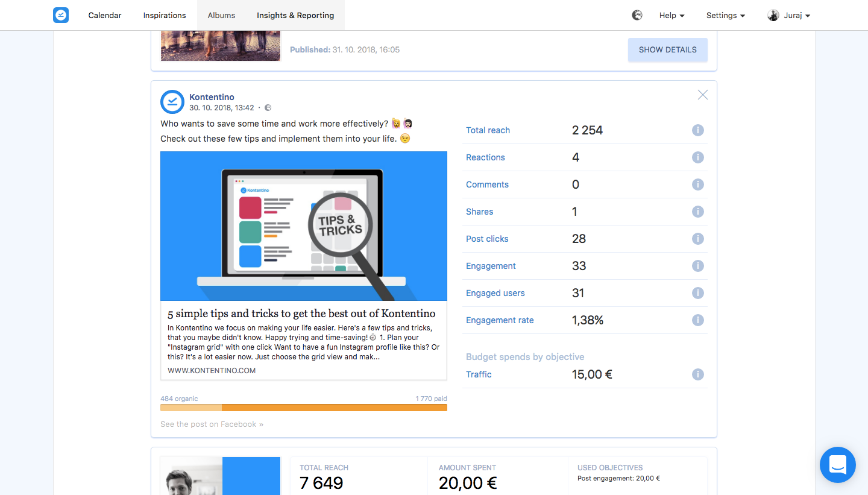Close the post details panel
868x495 pixels.
point(703,95)
